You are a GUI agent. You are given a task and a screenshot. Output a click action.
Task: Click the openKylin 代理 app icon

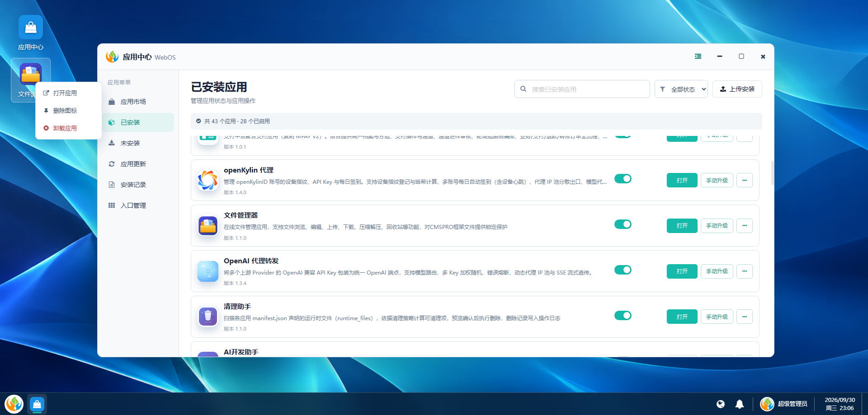click(x=208, y=180)
